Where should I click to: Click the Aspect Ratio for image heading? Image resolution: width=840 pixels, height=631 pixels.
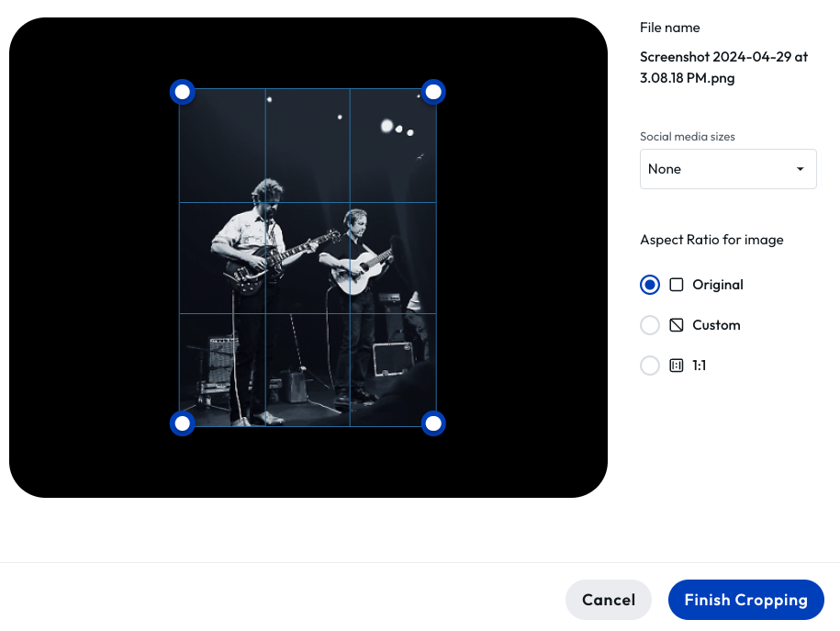click(x=711, y=240)
